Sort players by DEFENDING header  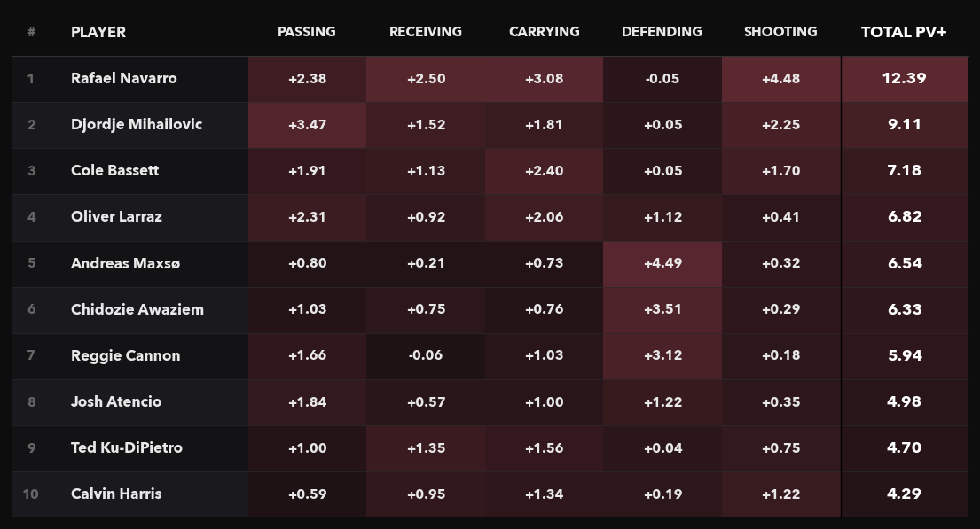tap(662, 32)
